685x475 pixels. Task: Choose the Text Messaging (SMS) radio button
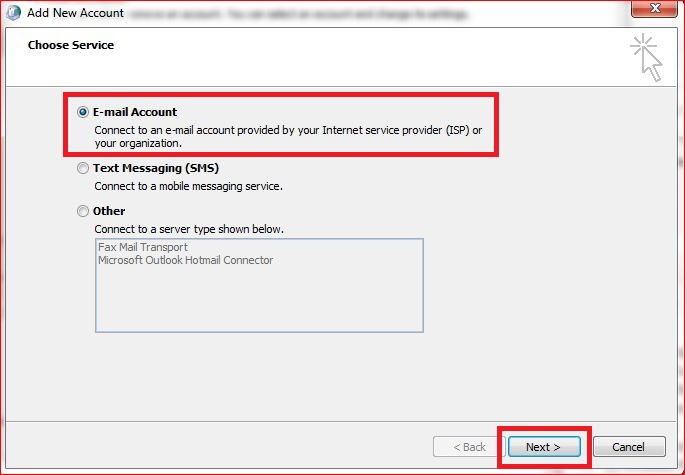pyautogui.click(x=83, y=170)
